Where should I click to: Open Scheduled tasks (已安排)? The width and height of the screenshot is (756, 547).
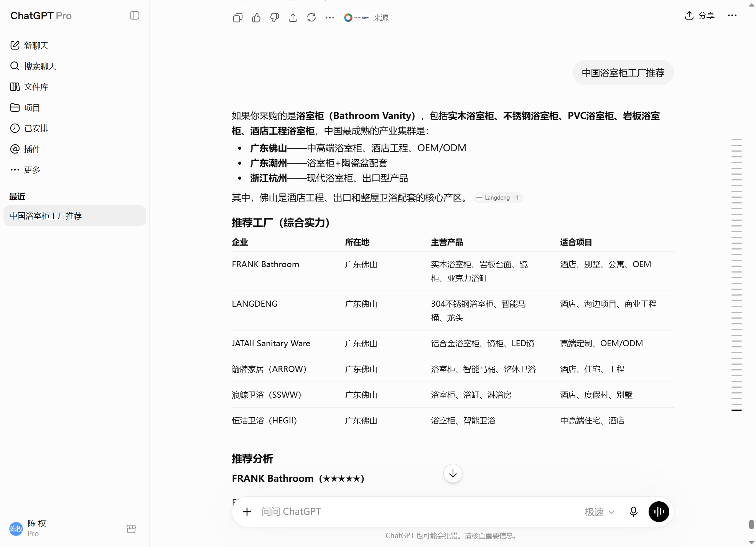pos(30,128)
